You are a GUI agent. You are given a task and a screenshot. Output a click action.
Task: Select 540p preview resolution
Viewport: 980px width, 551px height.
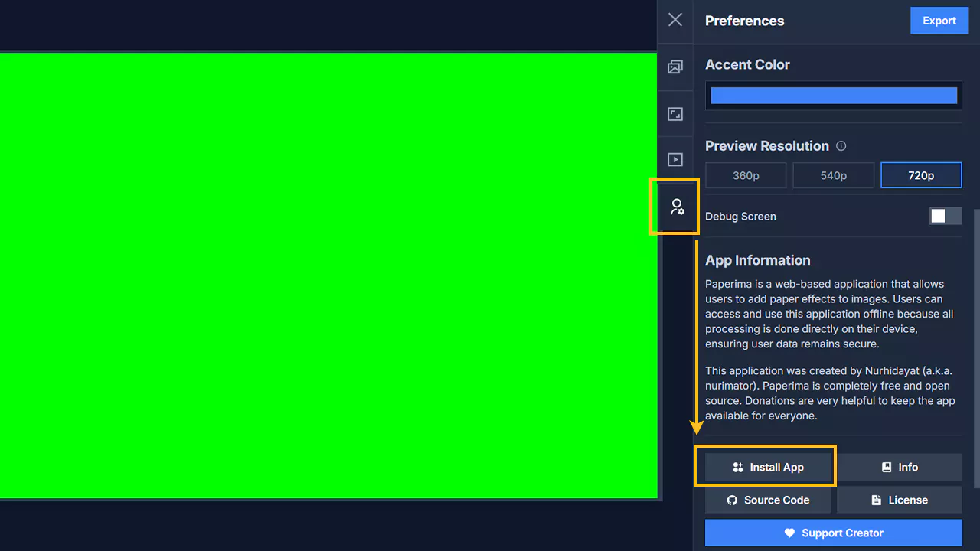click(833, 175)
